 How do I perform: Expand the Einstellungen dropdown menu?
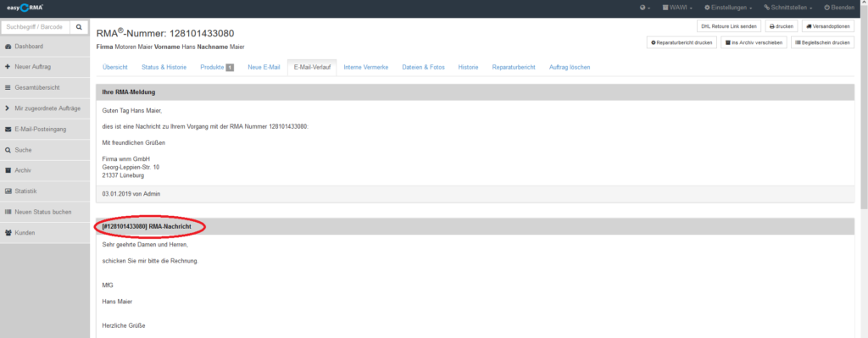728,8
